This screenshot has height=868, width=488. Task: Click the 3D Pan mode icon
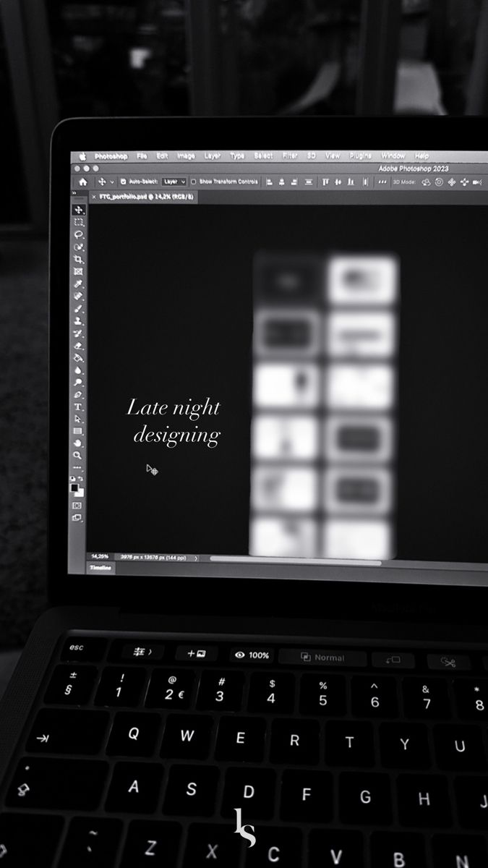(452, 182)
